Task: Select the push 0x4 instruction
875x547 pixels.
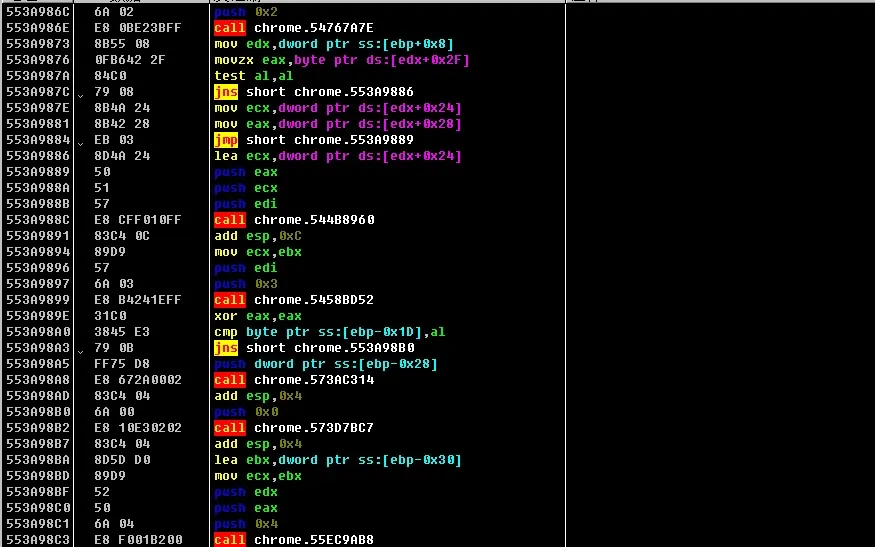Action: [246, 524]
